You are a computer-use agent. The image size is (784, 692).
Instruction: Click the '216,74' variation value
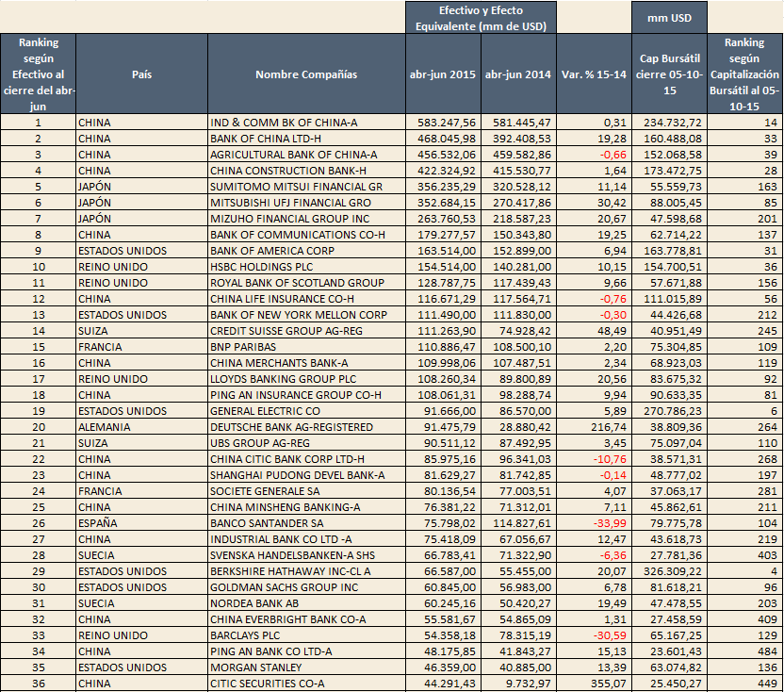coord(610,427)
